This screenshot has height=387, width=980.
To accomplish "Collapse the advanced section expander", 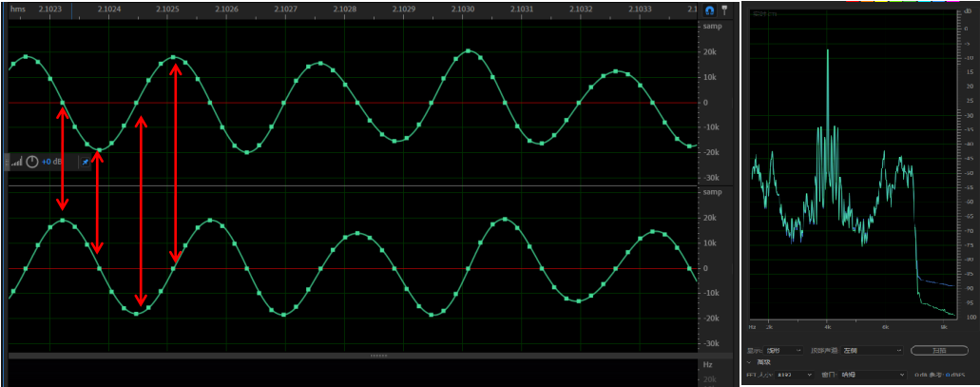I will click(750, 362).
